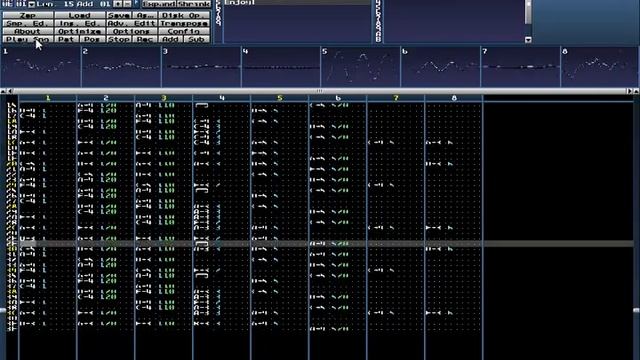640x360 pixels.
Task: Toggle mute on channel 7 scope
Action: (521, 67)
